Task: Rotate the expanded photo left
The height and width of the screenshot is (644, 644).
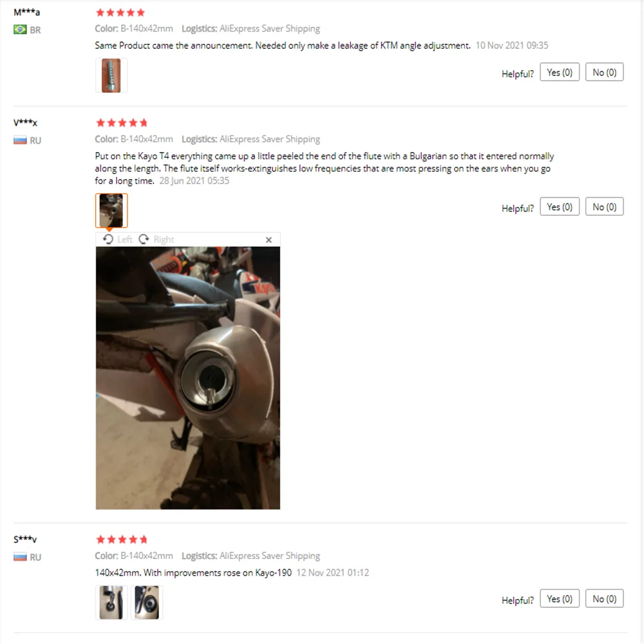Action: (118, 240)
